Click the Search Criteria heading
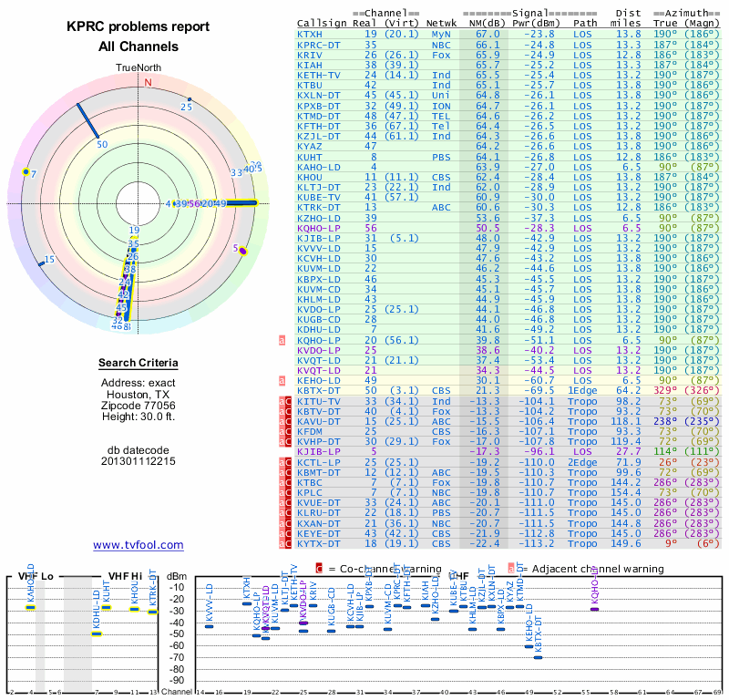 pos(139,363)
